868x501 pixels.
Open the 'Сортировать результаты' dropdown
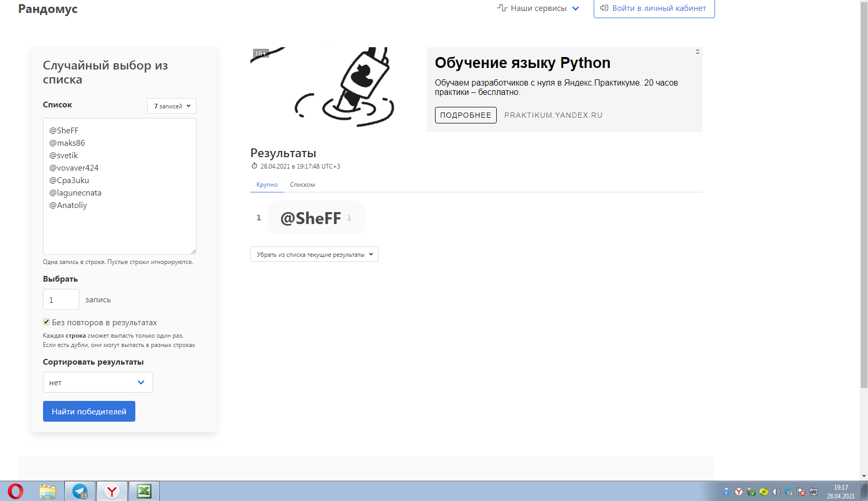(97, 382)
